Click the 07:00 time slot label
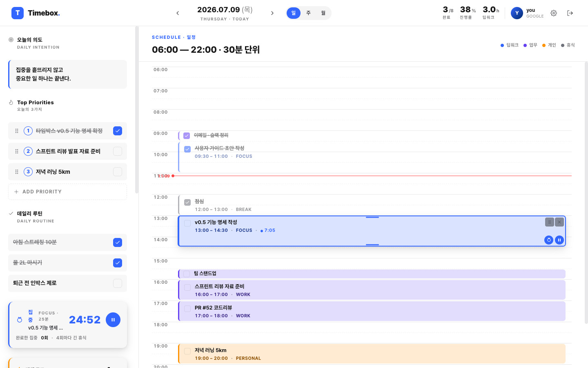588x368 pixels. coord(160,91)
